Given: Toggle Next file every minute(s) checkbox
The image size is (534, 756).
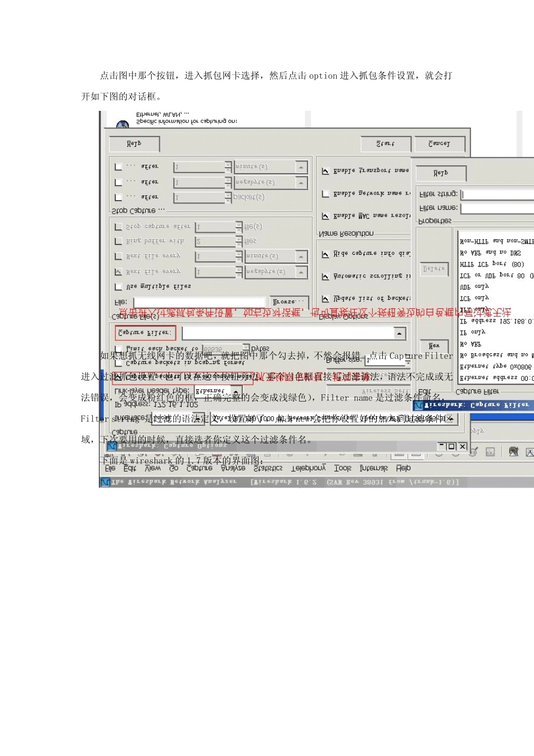Looking at the screenshot, I should 118,256.
